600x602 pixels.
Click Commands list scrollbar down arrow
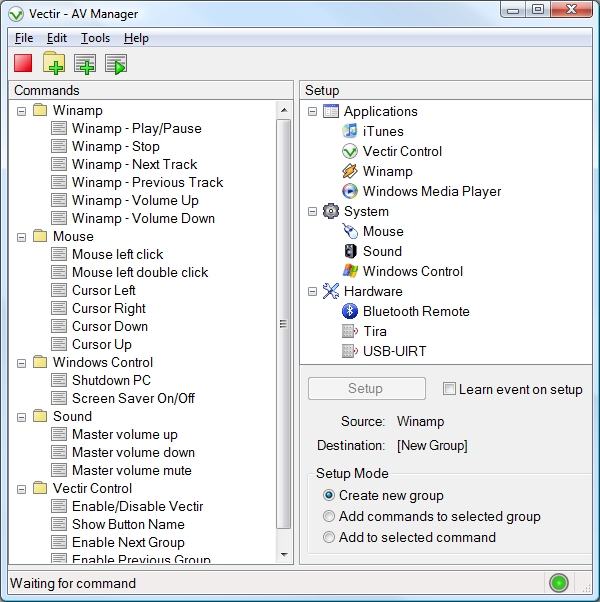284,554
